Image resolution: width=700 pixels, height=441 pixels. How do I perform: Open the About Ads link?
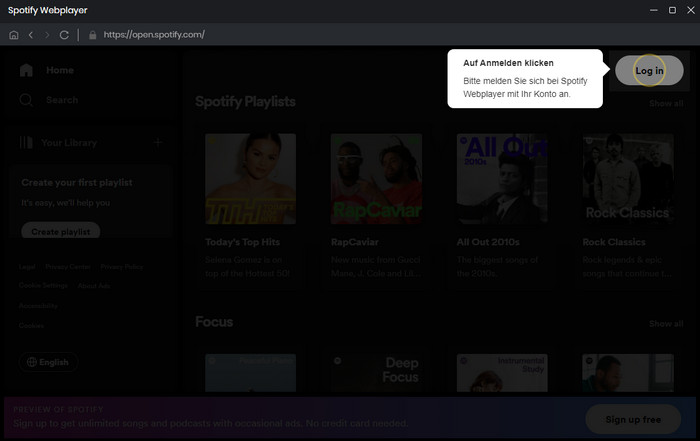click(94, 286)
